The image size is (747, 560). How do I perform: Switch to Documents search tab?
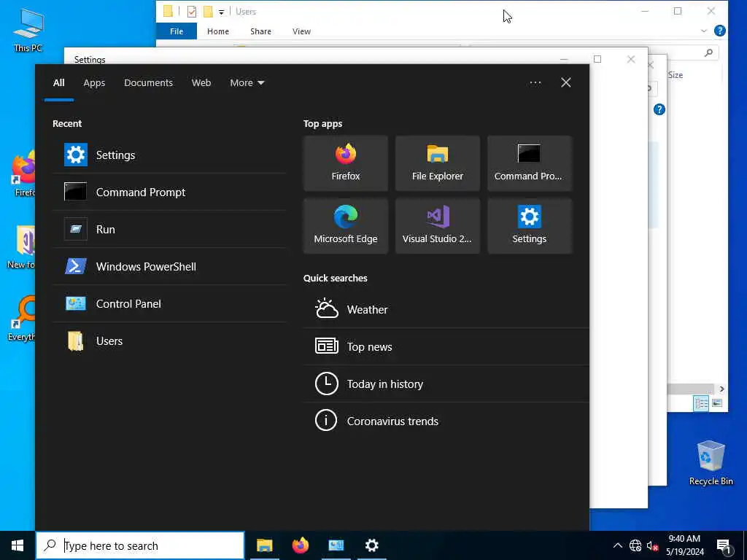pyautogui.click(x=148, y=83)
